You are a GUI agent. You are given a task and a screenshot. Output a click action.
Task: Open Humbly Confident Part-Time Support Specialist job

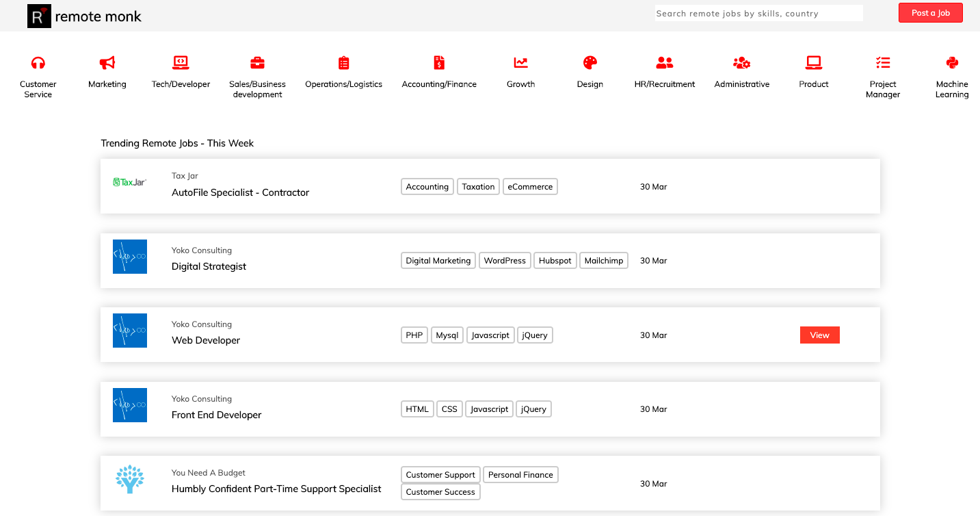(276, 489)
